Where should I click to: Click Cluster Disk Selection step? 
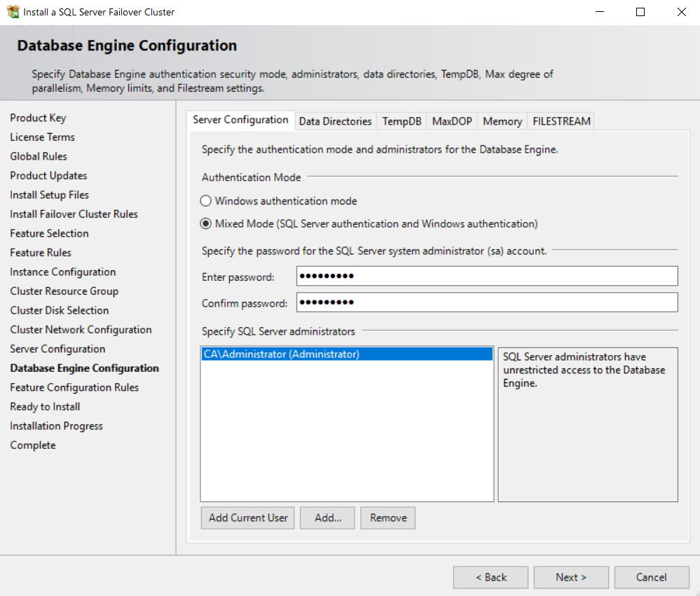click(60, 310)
